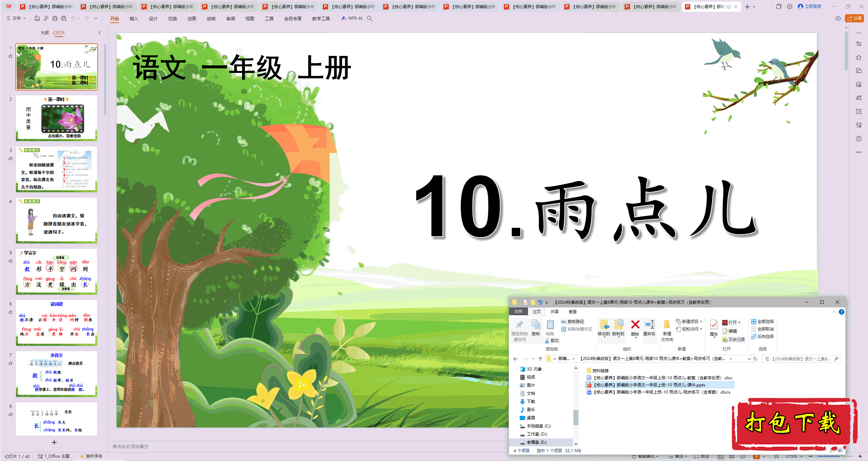Switch the side panel to 幻灯片 view
Image resolution: width=868 pixels, height=461 pixels.
coord(59,33)
